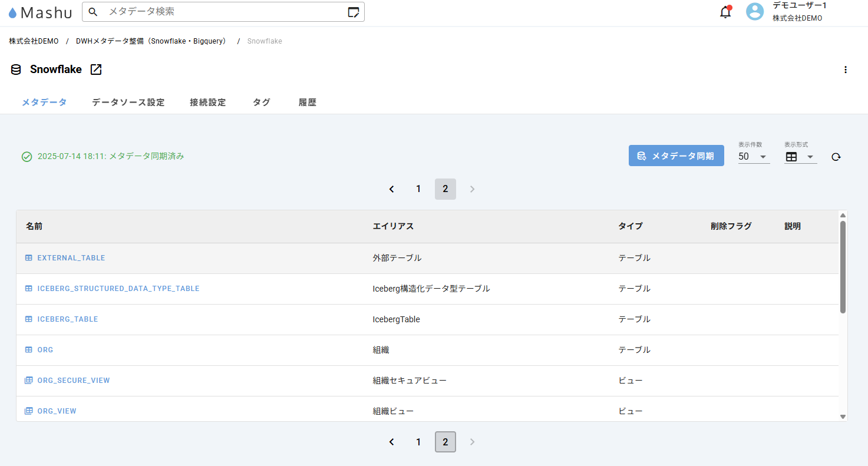The image size is (868, 466).
Task: Click the Iceberg構造化データ型テーブル alias cell
Action: click(x=431, y=289)
